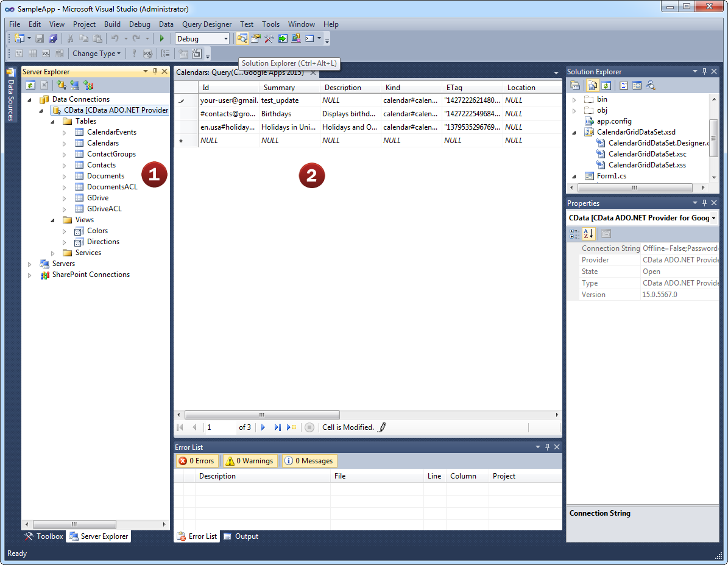Click Save All in the main toolbar
Screen dimensions: 728x565
tap(53, 38)
